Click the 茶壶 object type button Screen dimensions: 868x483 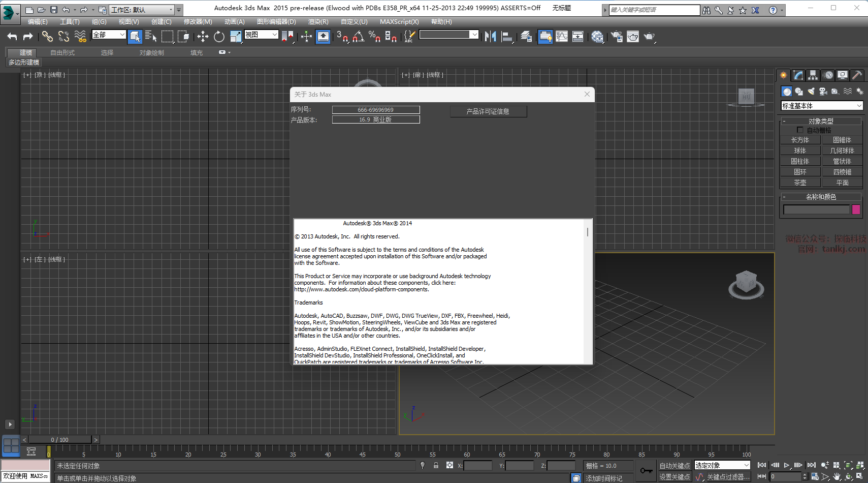tap(800, 183)
